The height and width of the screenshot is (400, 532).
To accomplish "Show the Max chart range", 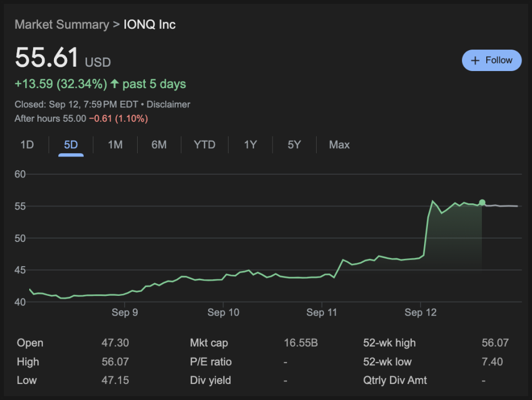I will click(339, 145).
